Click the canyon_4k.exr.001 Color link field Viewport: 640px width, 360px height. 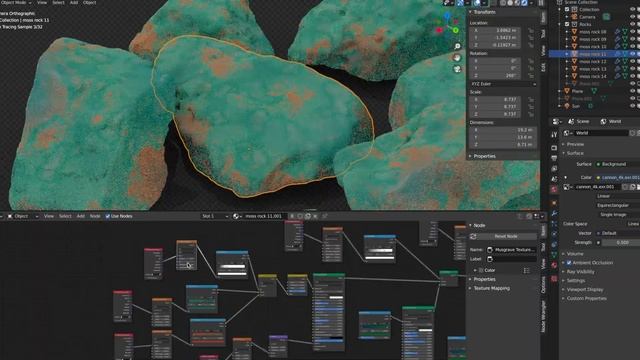(x=618, y=178)
